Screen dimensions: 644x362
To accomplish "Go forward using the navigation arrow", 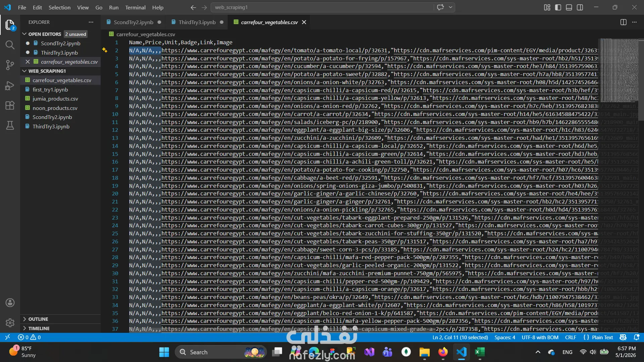I will [204, 7].
